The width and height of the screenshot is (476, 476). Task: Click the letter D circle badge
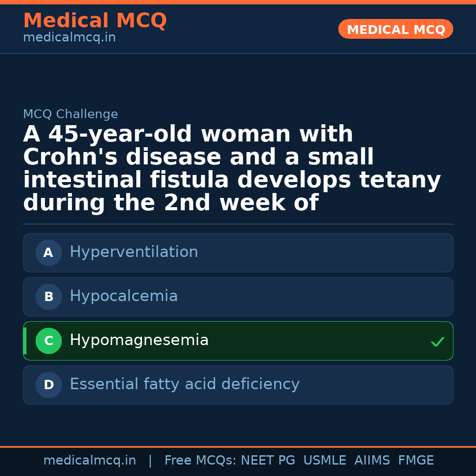(48, 385)
